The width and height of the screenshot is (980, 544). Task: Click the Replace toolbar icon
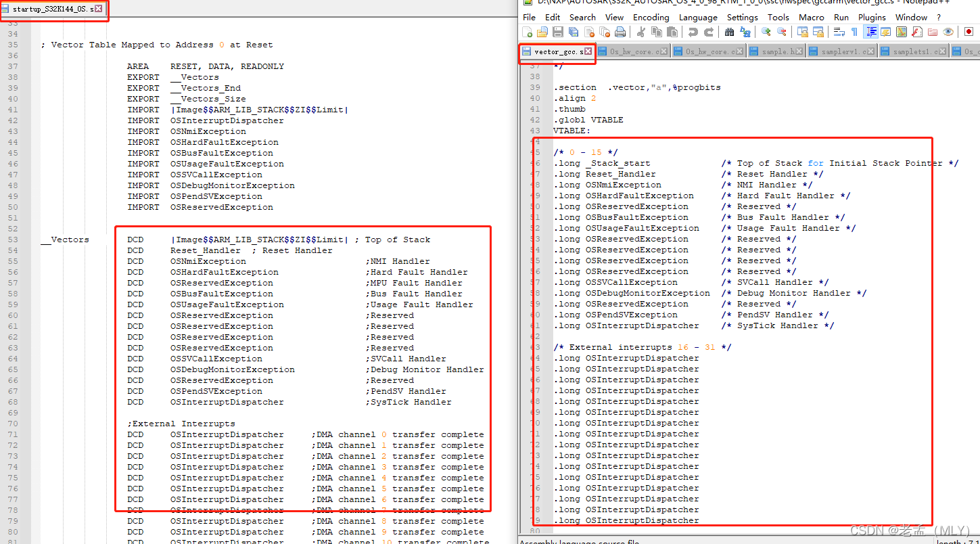[745, 32]
